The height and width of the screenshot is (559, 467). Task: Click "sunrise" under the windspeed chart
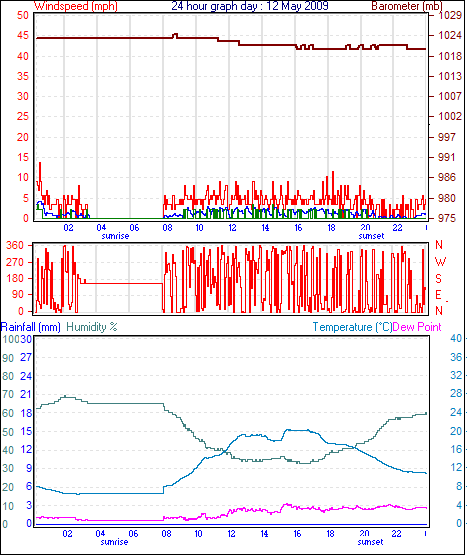pos(115,236)
